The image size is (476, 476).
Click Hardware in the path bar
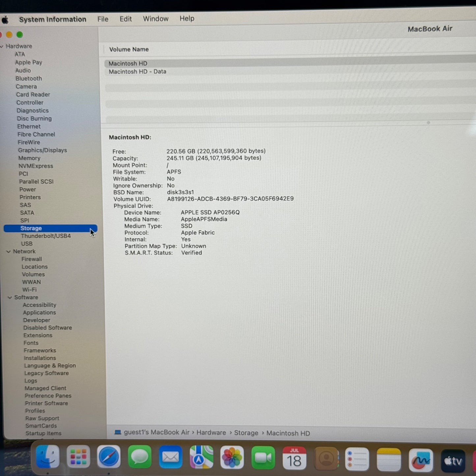click(x=211, y=433)
